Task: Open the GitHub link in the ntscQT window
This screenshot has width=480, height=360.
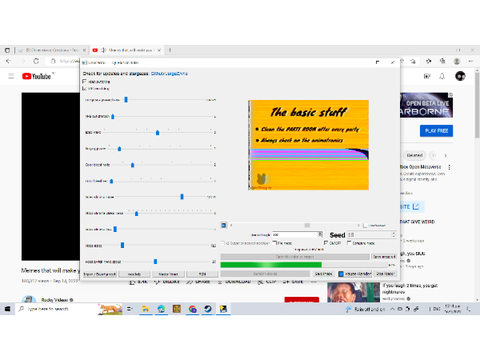Action: pos(169,73)
